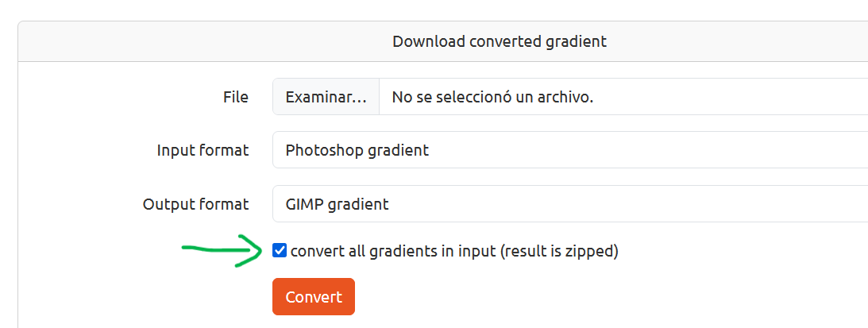
Task: Select the 'Photoshop gradient' value text
Action: [357, 150]
